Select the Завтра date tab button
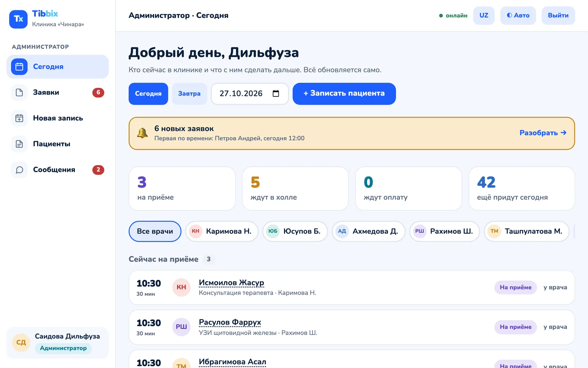The height and width of the screenshot is (368, 588). [x=189, y=94]
